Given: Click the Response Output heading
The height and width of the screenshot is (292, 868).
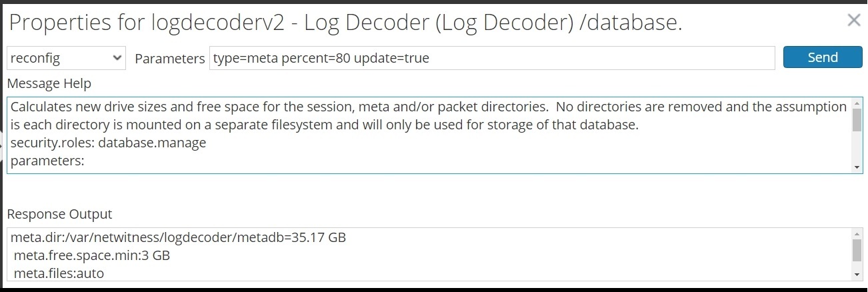Looking at the screenshot, I should pos(59,214).
